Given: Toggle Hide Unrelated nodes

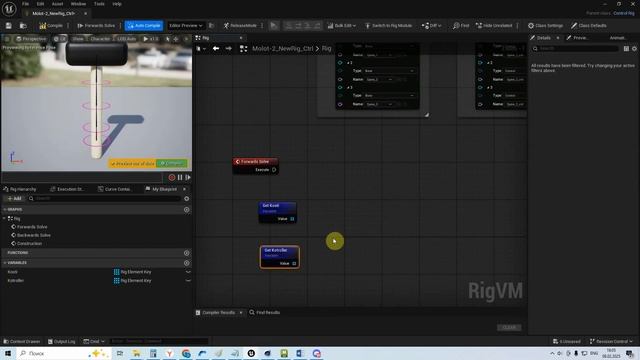Looking at the screenshot, I should tap(494, 26).
